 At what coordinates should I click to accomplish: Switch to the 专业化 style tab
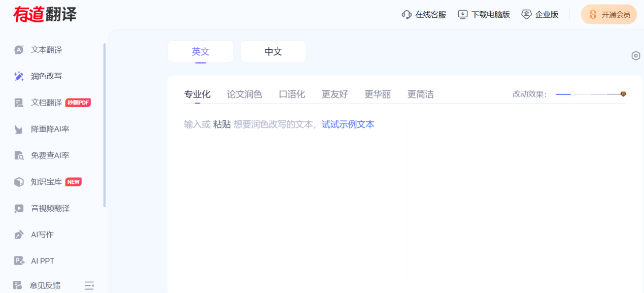click(x=197, y=94)
